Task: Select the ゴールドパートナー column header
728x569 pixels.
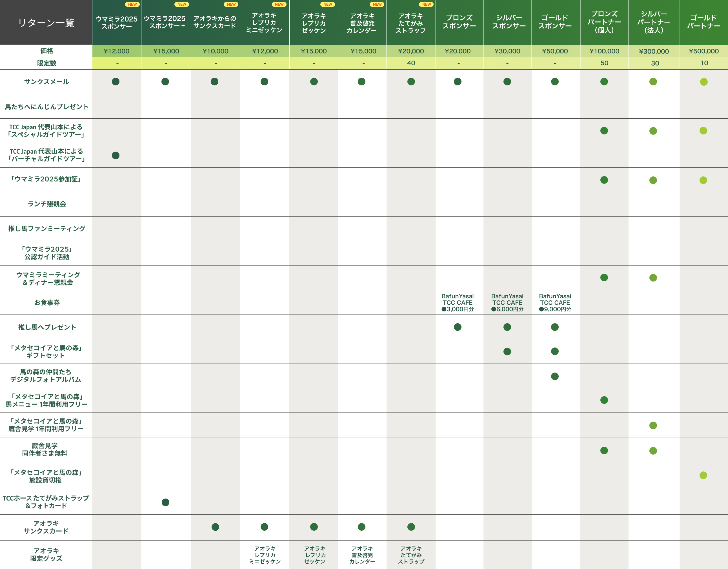Action: tap(703, 22)
